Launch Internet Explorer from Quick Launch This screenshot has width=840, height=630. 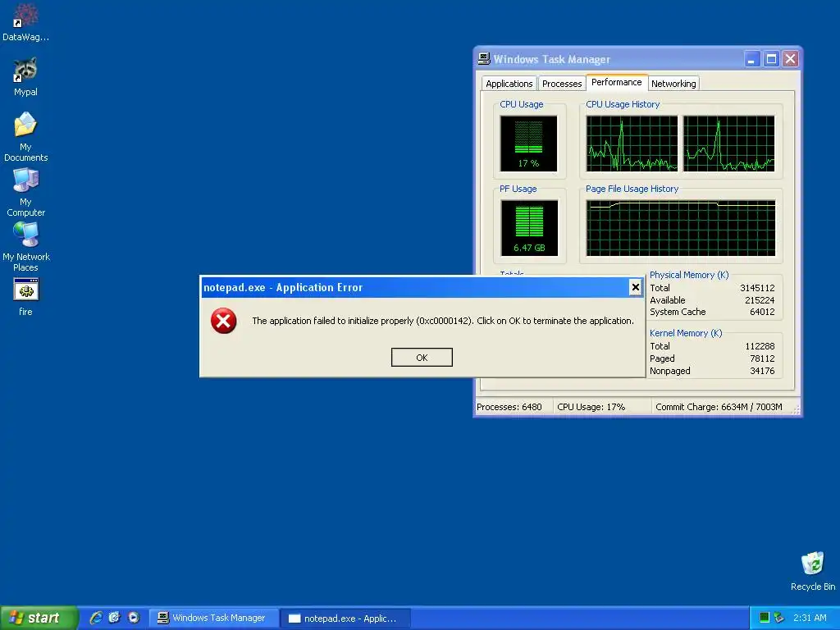pos(96,618)
